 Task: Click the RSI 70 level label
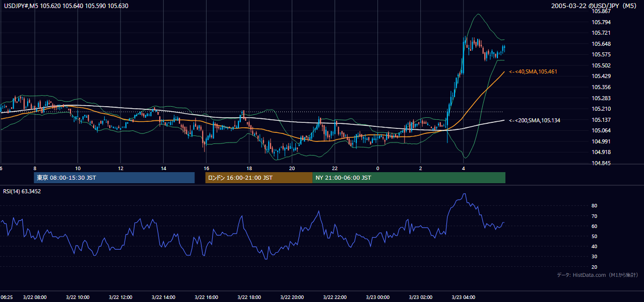[x=595, y=216]
